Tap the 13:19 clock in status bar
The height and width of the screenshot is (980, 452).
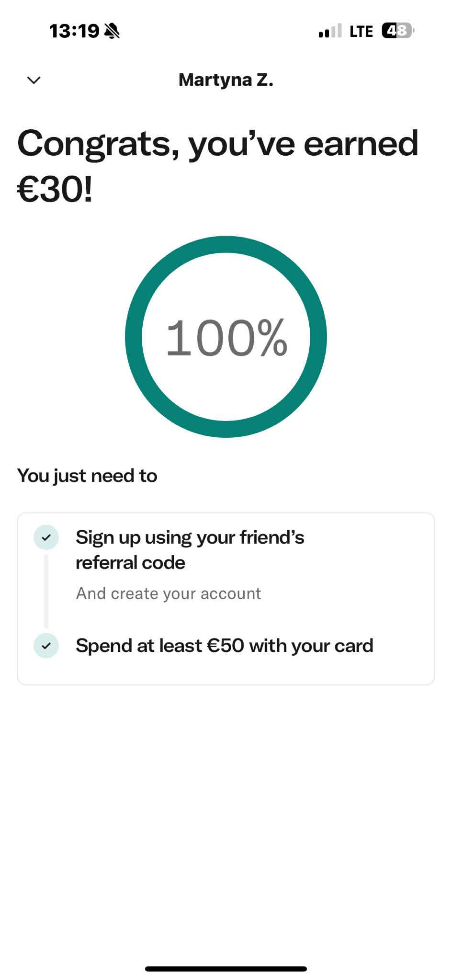(x=74, y=31)
